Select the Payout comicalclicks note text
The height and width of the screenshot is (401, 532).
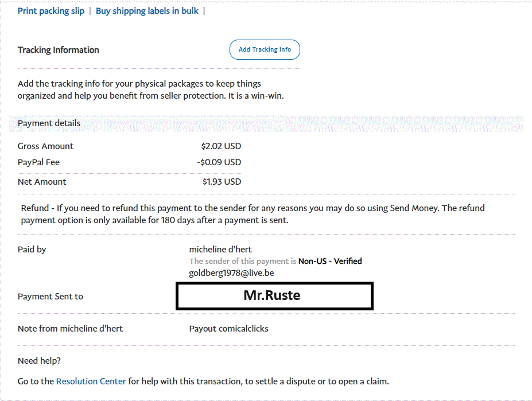228,329
